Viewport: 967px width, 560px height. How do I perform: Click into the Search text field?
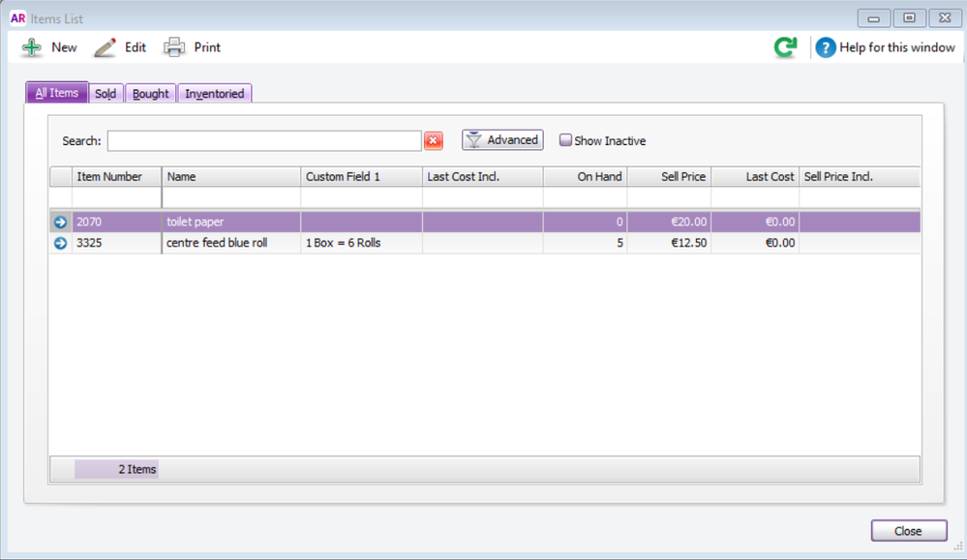click(263, 141)
